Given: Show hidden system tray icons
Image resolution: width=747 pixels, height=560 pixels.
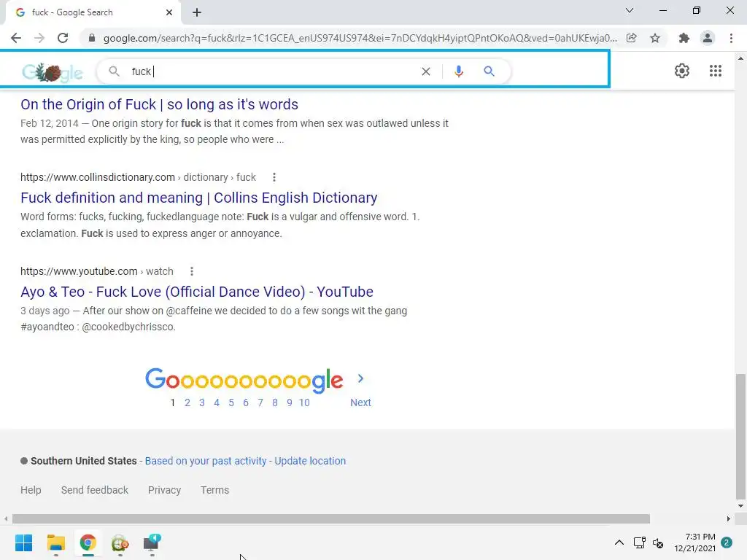Looking at the screenshot, I should pyautogui.click(x=619, y=542).
